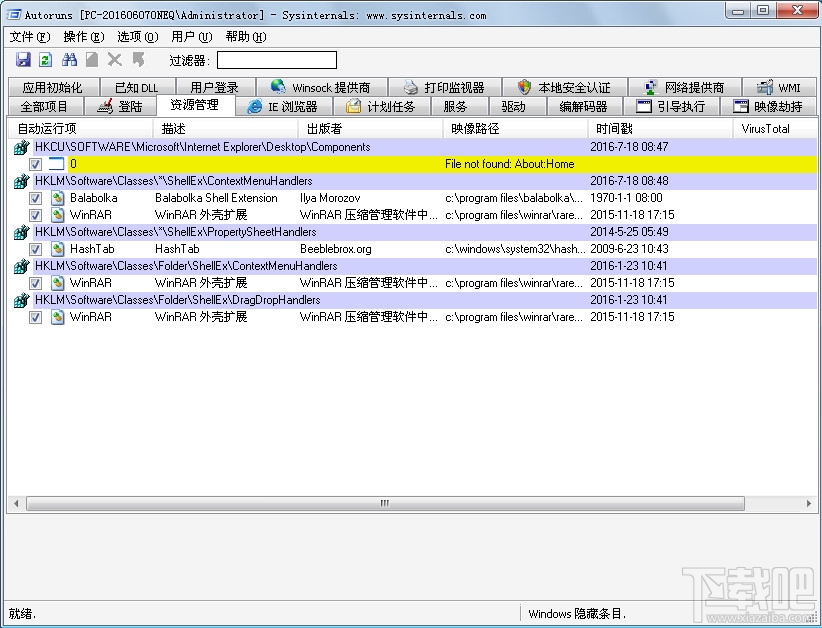Select the 'Ilya Morozov' publisher cell
Viewport: 822px width, 628px height.
click(330, 198)
